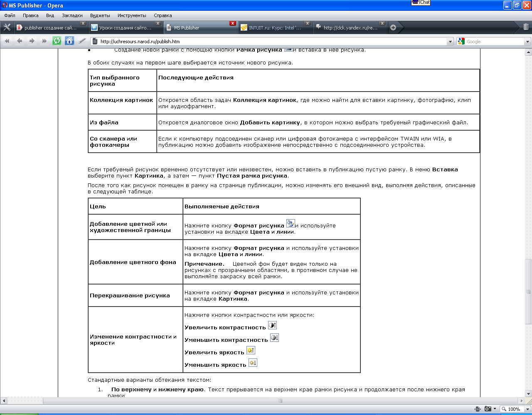Screen dimensions: 532x415
Task: Open the Opera panels wrench icon
Action: pos(7,27)
